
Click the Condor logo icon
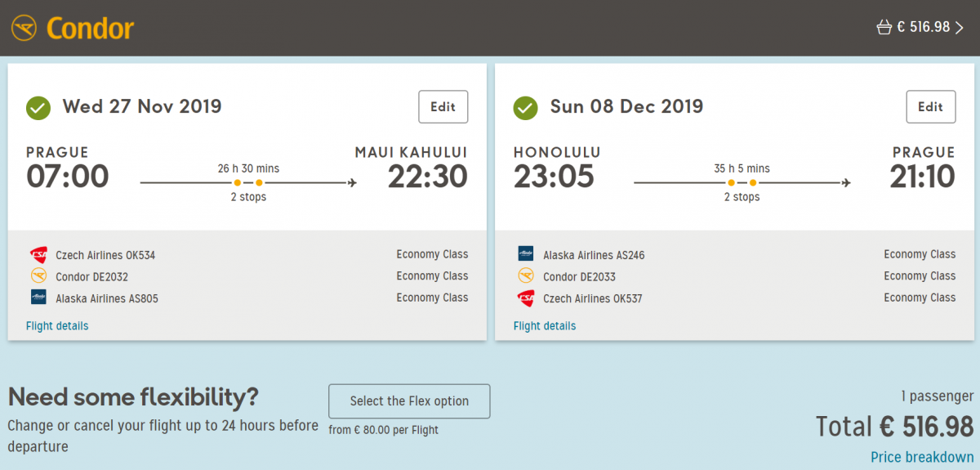tap(25, 29)
